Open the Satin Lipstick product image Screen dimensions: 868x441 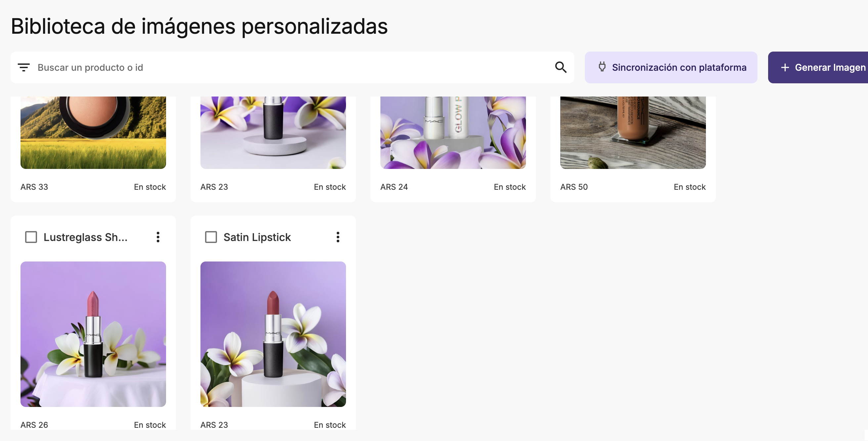273,334
